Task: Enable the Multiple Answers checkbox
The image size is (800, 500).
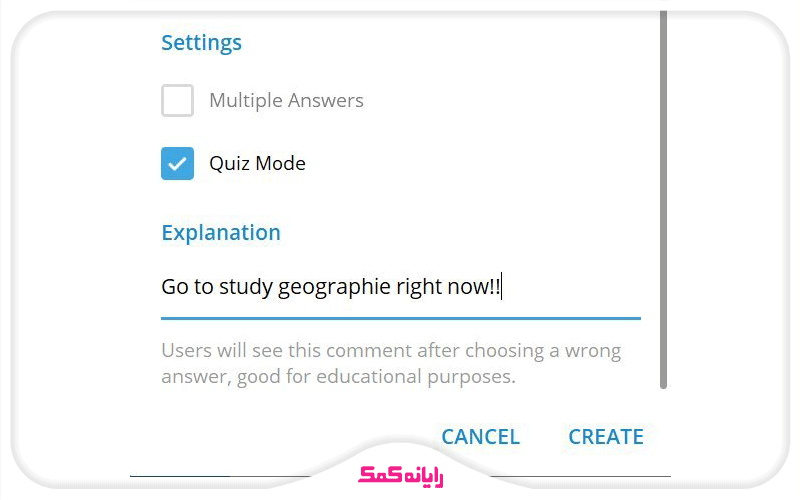Action: 177,101
